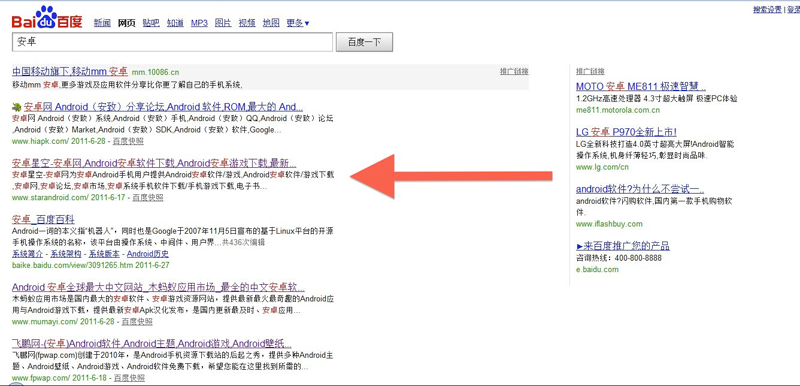The width and height of the screenshot is (800, 386).
Task: Click the Baidu logo
Action: pyautogui.click(x=47, y=18)
